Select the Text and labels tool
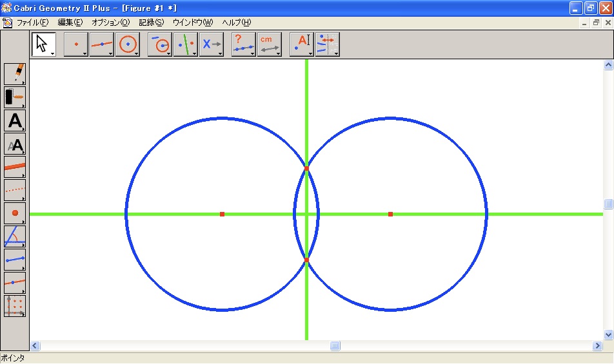This screenshot has width=614, height=364. click(301, 44)
